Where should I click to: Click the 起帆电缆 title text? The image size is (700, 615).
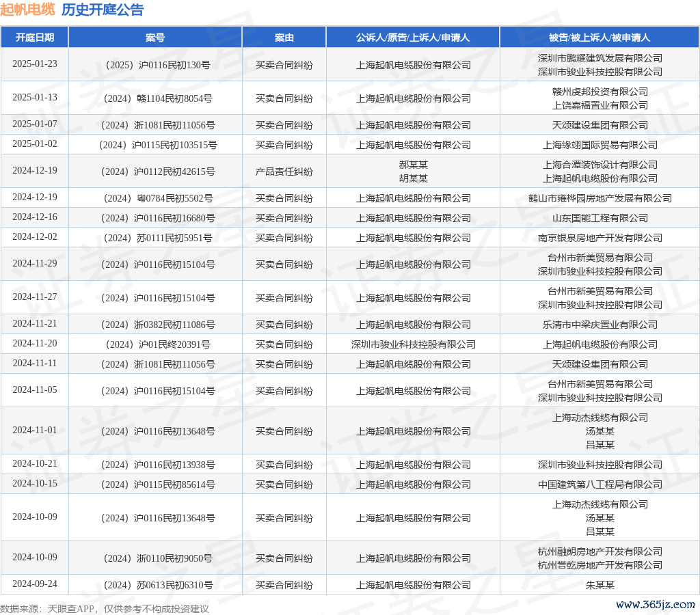pyautogui.click(x=27, y=10)
